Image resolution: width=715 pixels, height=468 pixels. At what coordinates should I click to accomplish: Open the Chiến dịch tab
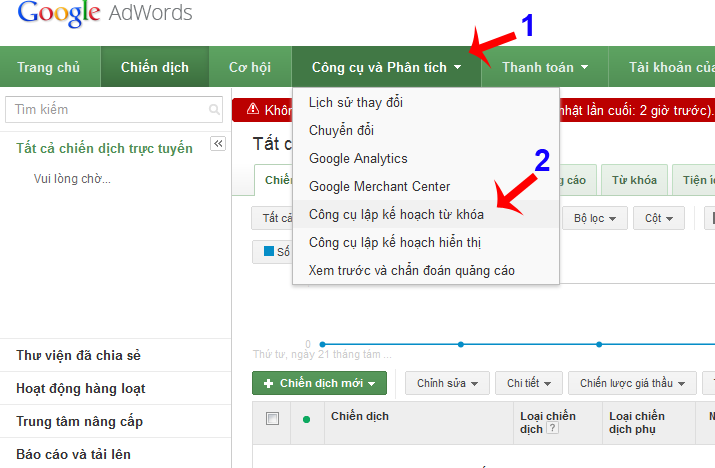point(155,67)
